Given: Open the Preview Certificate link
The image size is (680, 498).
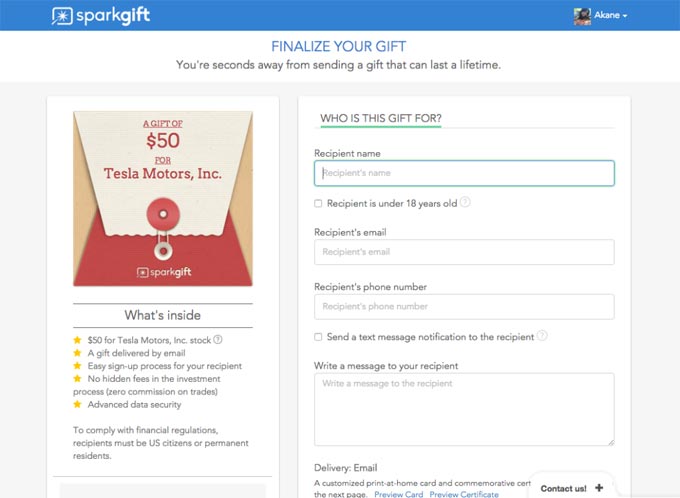Looking at the screenshot, I should (464, 494).
